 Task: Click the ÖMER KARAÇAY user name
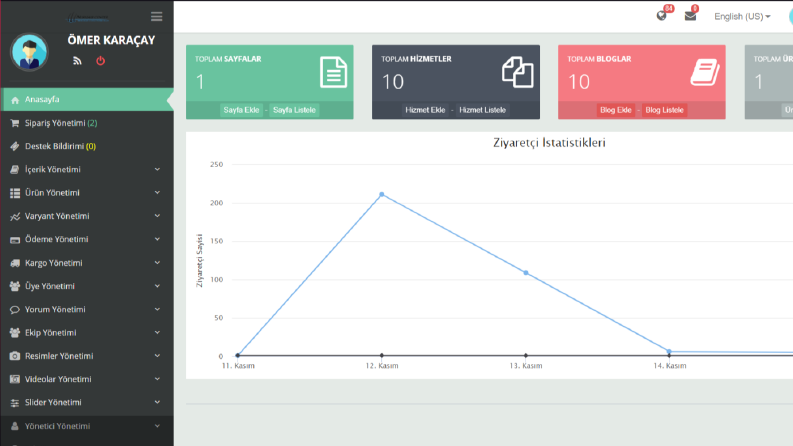tap(111, 40)
